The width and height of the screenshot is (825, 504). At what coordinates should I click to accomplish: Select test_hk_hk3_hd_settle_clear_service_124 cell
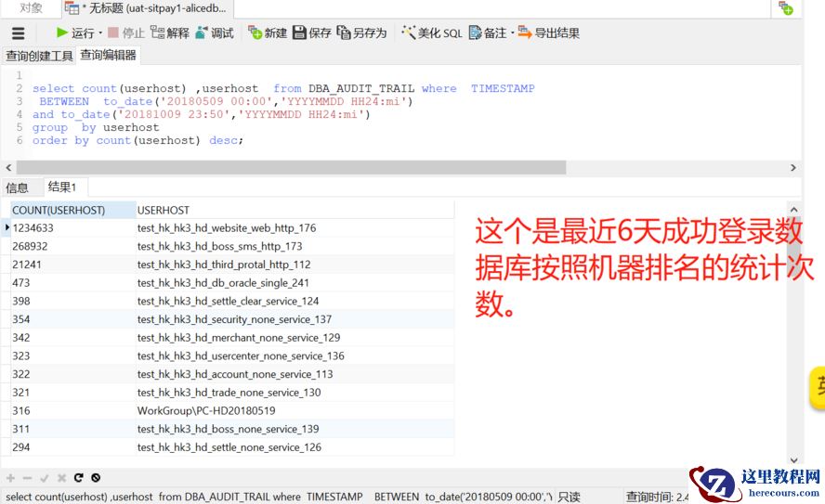295,301
